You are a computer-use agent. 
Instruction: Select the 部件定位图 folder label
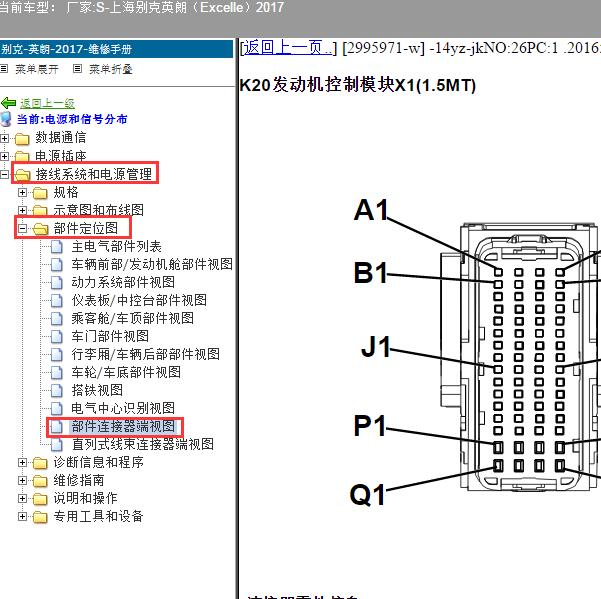[x=86, y=228]
